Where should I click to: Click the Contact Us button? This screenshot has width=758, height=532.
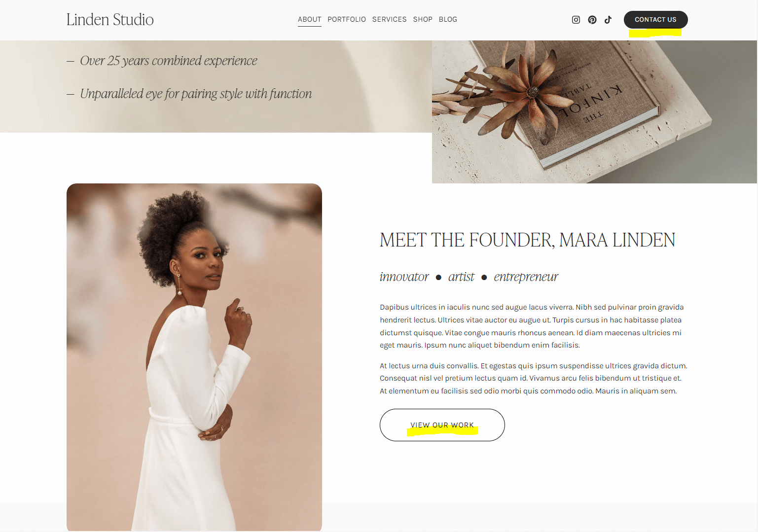point(656,20)
